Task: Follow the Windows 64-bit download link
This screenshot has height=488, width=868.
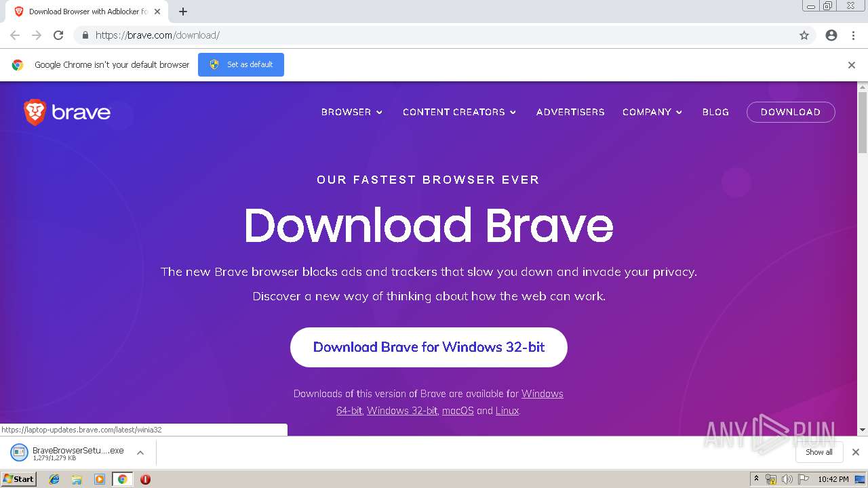Action: tap(349, 411)
